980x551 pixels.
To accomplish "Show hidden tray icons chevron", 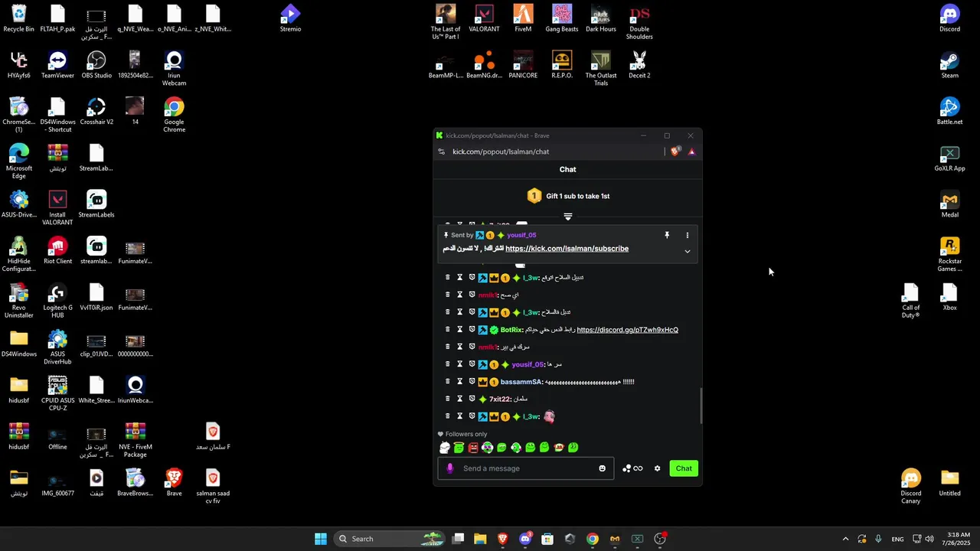I will click(x=845, y=539).
